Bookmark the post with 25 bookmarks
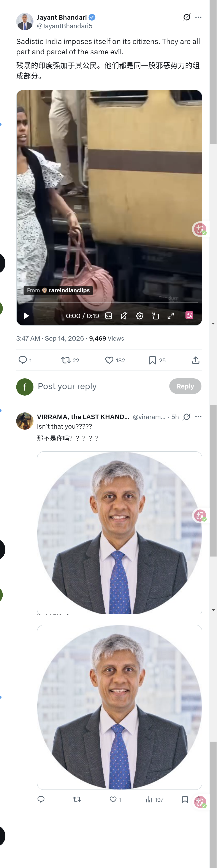This screenshot has height=868, width=217. click(157, 360)
